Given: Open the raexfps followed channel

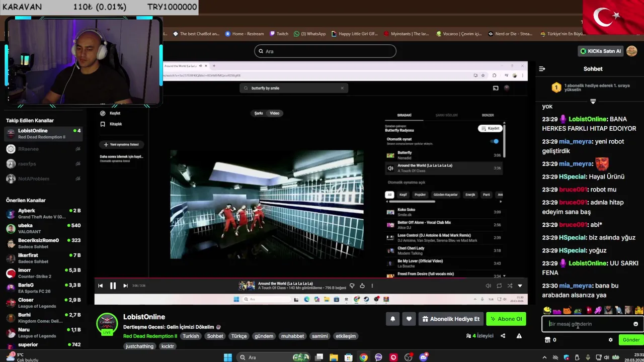Looking at the screenshot, I should click(x=43, y=164).
